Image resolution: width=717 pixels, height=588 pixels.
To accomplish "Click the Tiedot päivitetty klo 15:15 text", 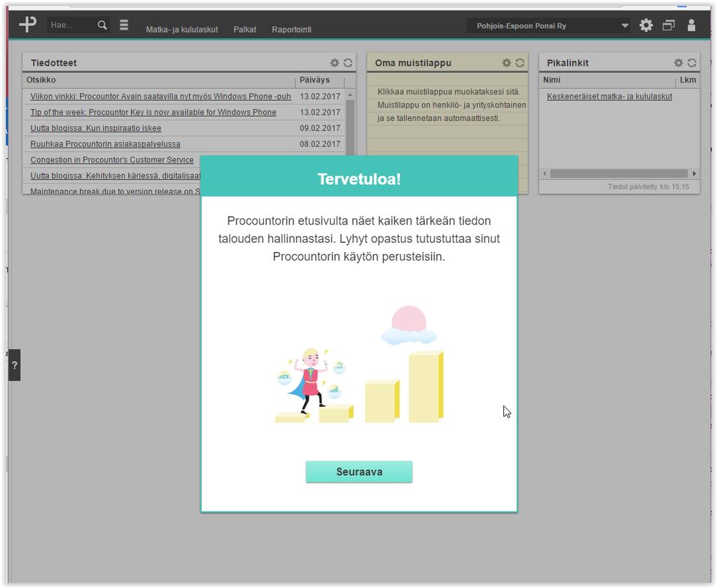I will click(x=648, y=187).
